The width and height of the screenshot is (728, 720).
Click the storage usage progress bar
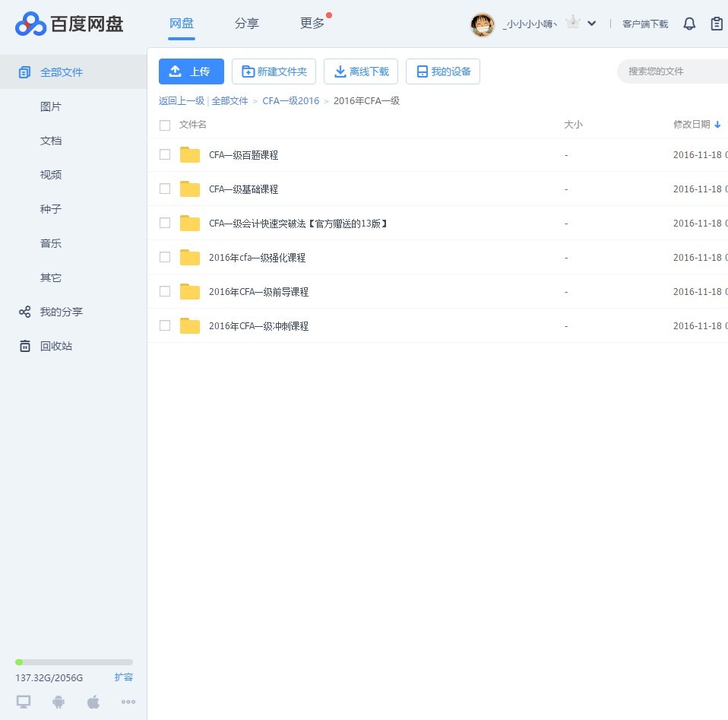point(74,662)
